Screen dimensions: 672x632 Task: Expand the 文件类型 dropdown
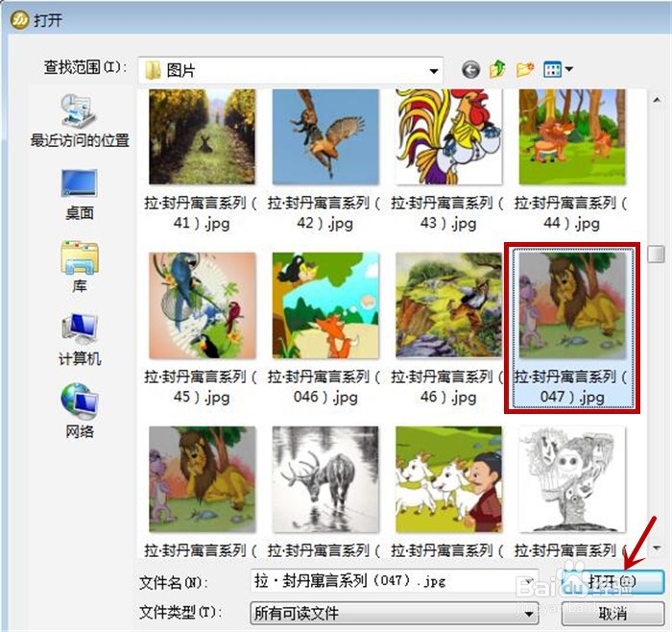click(x=529, y=614)
